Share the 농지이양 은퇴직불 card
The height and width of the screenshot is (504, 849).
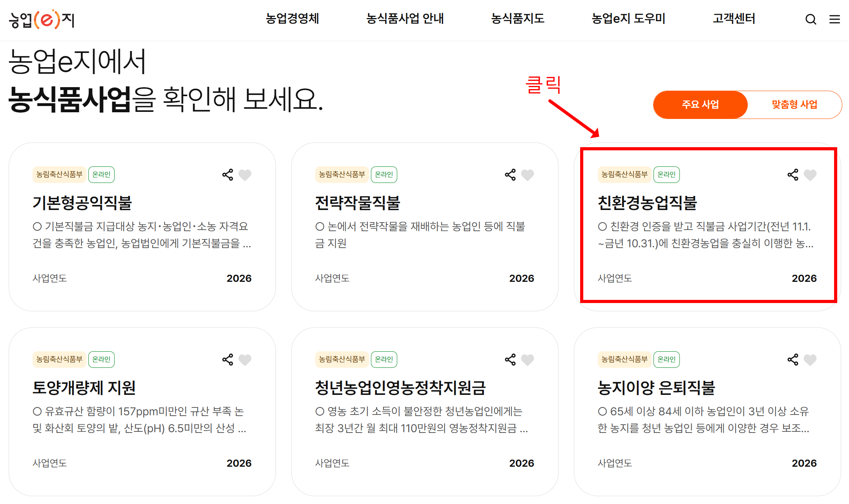[x=793, y=360]
